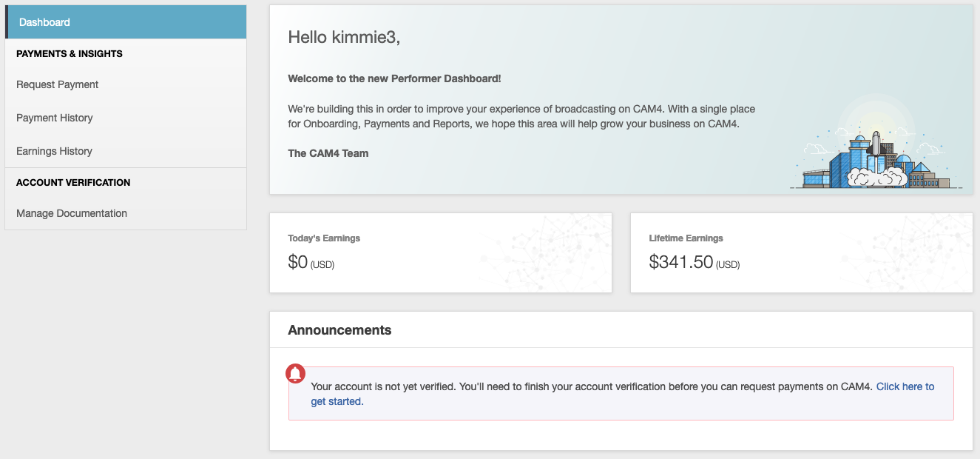Click the Payments & Insights section header
The width and height of the screenshot is (980, 459).
(x=70, y=54)
